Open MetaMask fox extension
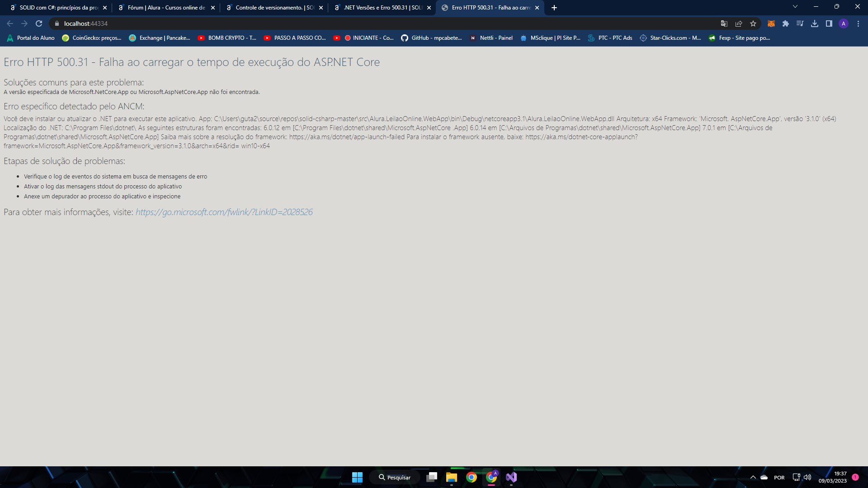The height and width of the screenshot is (488, 868). tap(771, 23)
